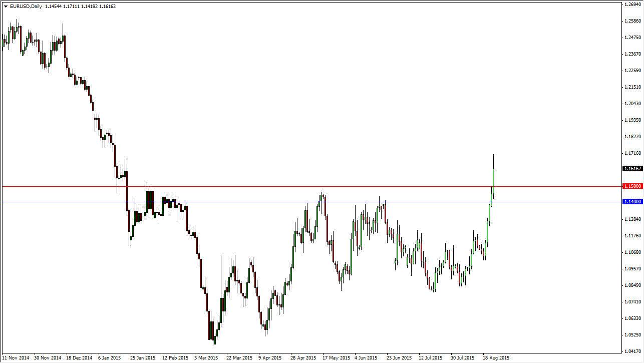Click the 11 Nov 2014 date label
Viewport: 644px width, 363px height.
pyautogui.click(x=16, y=358)
